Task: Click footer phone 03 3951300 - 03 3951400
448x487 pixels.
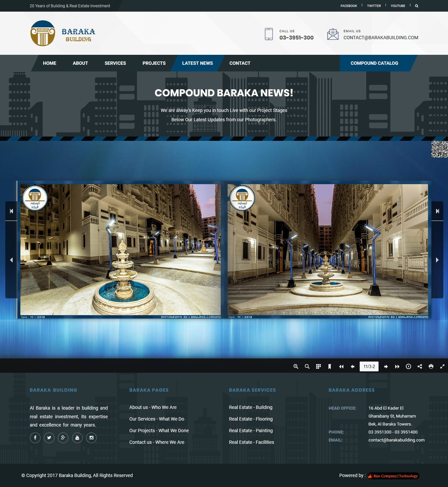Action: click(393, 432)
